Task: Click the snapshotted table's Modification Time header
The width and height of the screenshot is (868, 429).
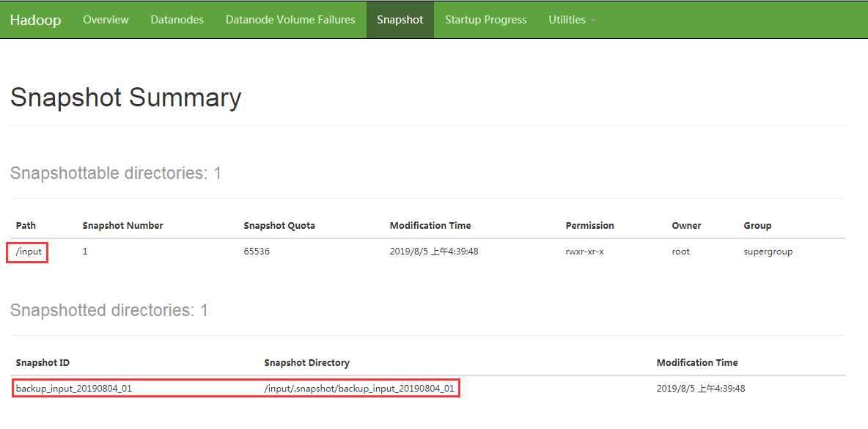Action: (697, 362)
